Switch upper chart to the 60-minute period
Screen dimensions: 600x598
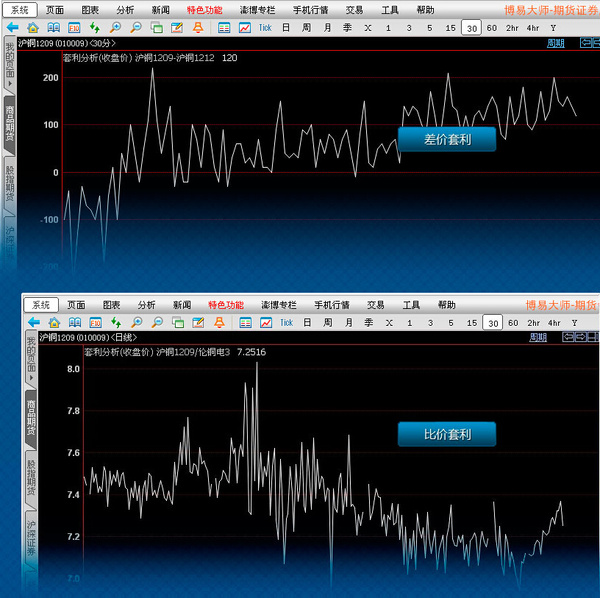click(x=491, y=27)
